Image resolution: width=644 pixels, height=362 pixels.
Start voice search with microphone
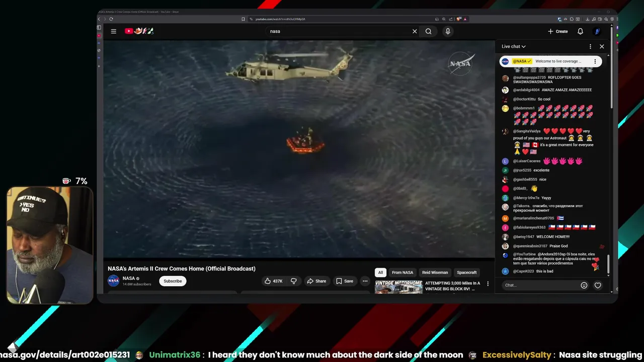(x=448, y=31)
